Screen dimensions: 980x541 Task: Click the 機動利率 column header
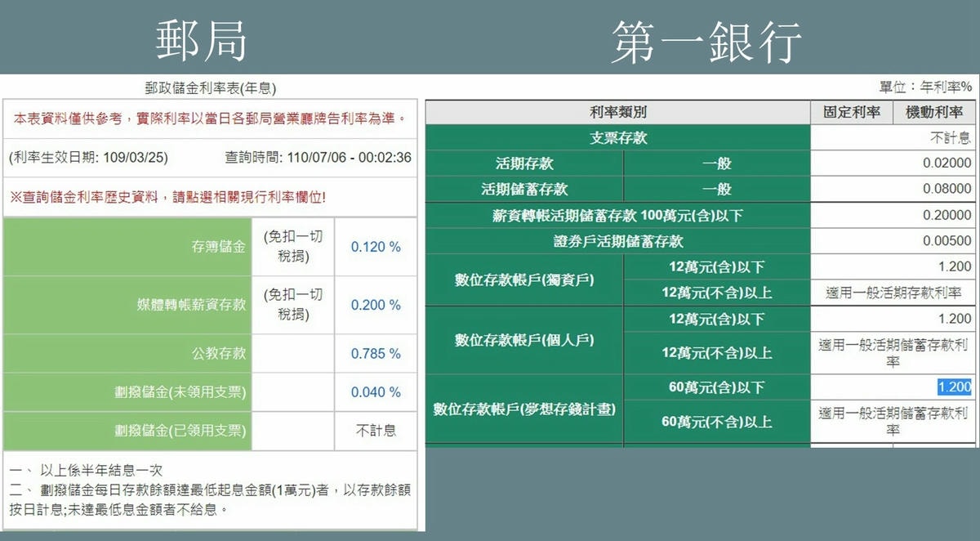tap(934, 113)
